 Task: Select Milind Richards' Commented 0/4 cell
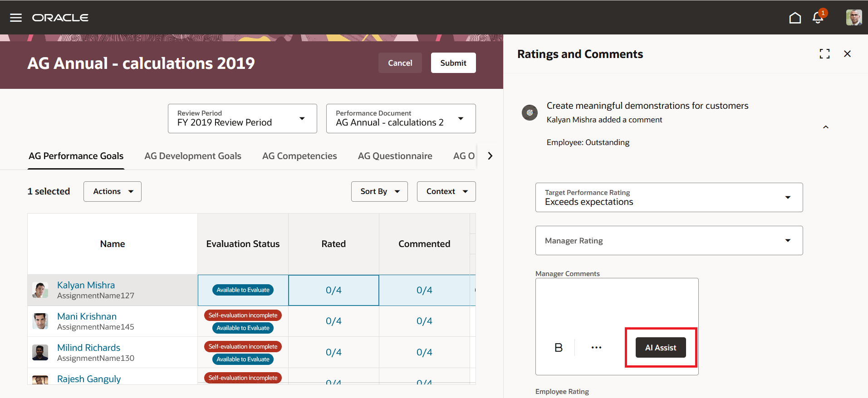[424, 353]
